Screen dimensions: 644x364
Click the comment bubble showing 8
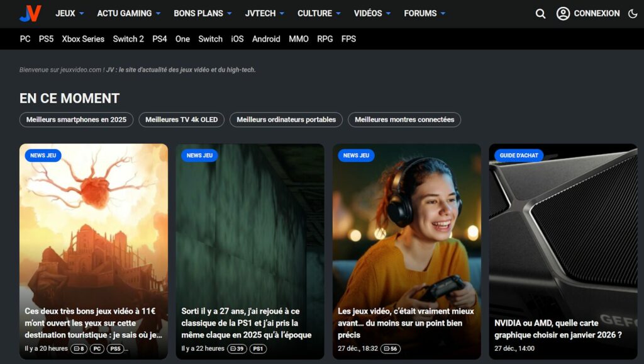pyautogui.click(x=79, y=348)
